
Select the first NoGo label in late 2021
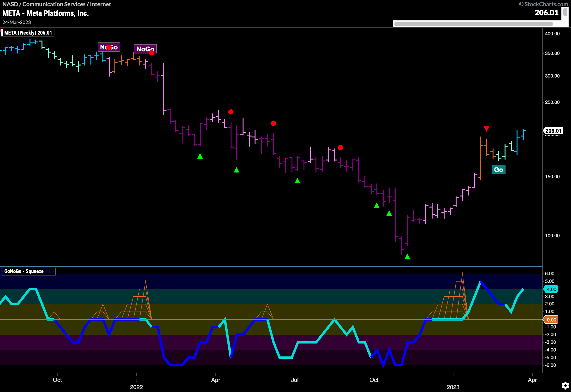(109, 47)
